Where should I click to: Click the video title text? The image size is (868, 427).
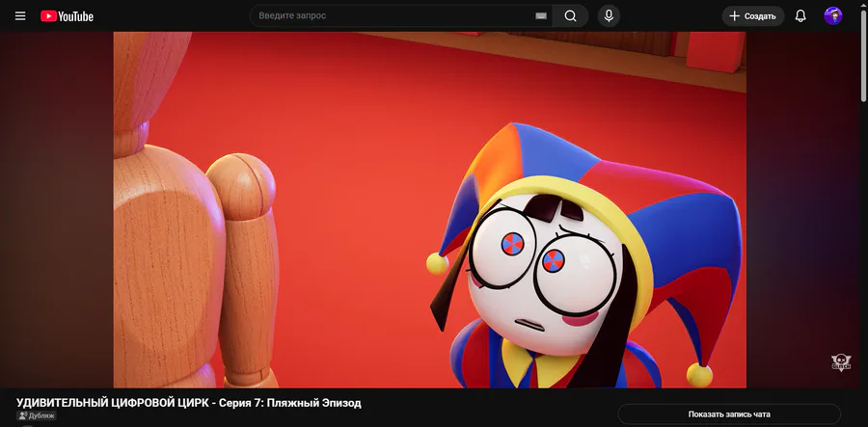pos(189,403)
